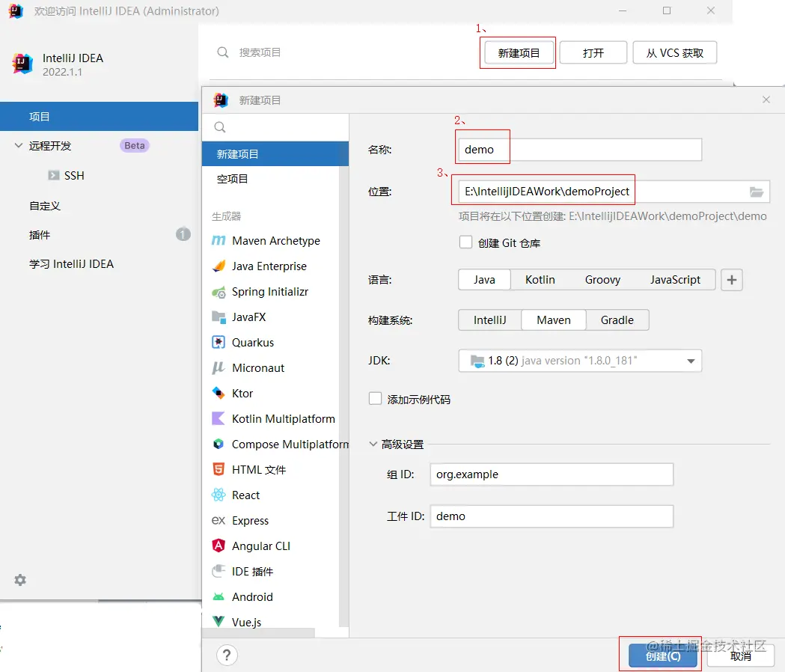Open the help question mark button
Image resolution: width=785 pixels, height=672 pixels.
click(x=227, y=655)
